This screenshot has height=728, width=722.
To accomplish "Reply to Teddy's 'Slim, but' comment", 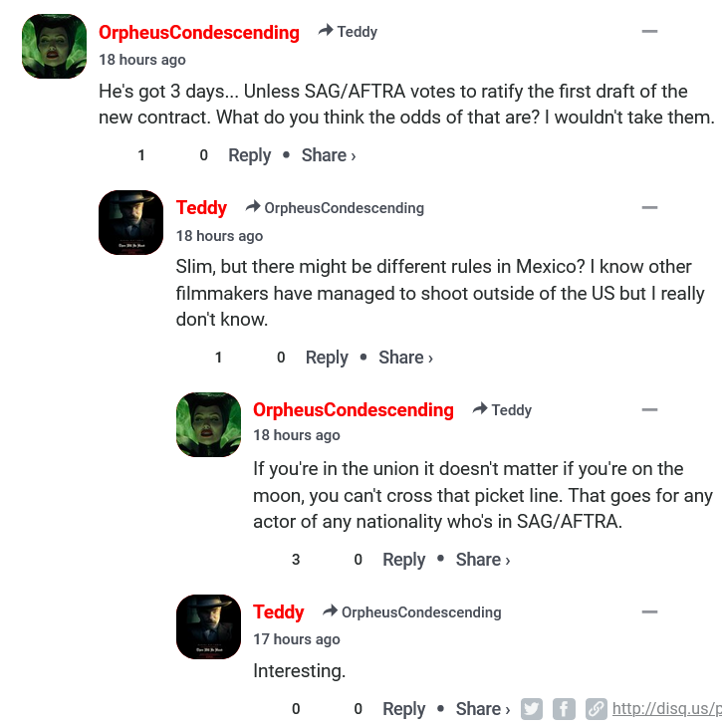I will (327, 358).
